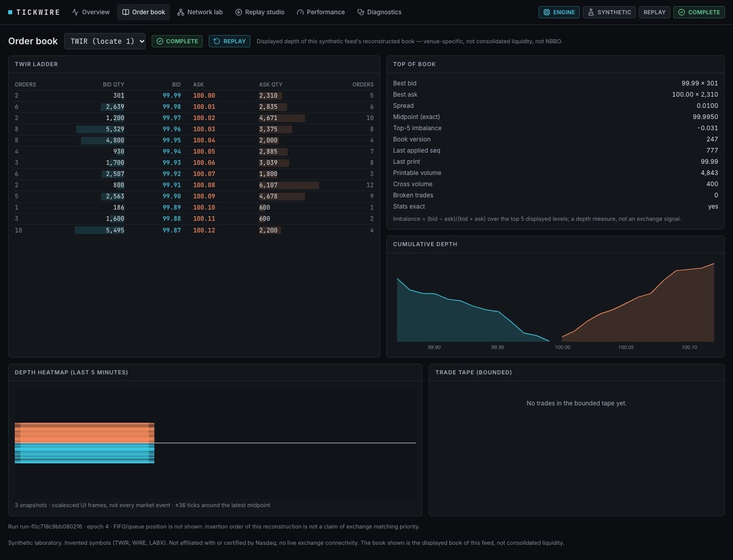733x560 pixels.
Task: Click the TICKWIRE logo square icon
Action: point(10,12)
